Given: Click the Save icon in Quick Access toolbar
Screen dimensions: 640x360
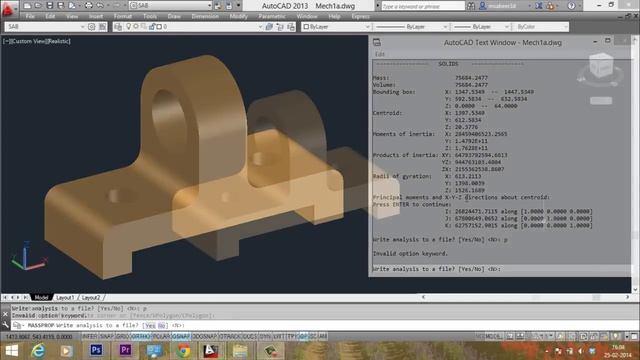Looking at the screenshot, I should click(x=49, y=6).
